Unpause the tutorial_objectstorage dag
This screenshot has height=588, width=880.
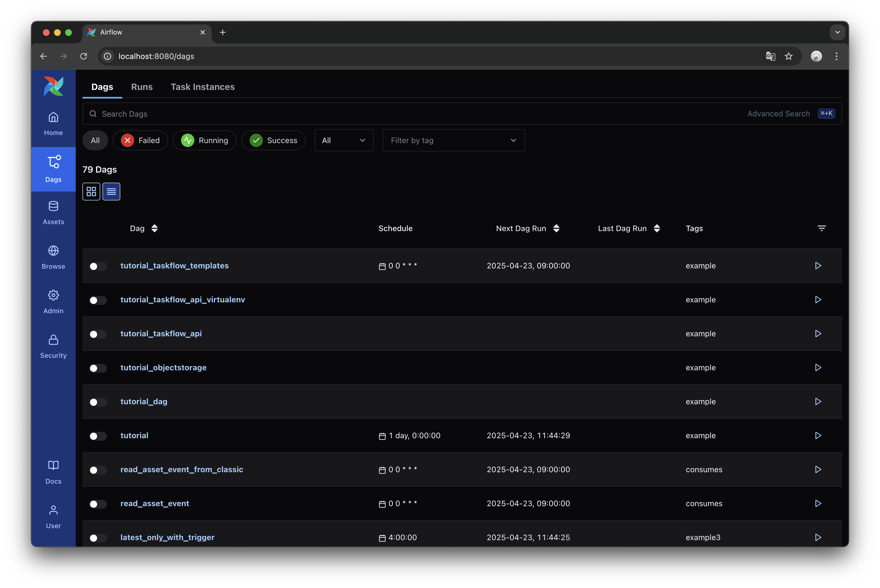[98, 368]
